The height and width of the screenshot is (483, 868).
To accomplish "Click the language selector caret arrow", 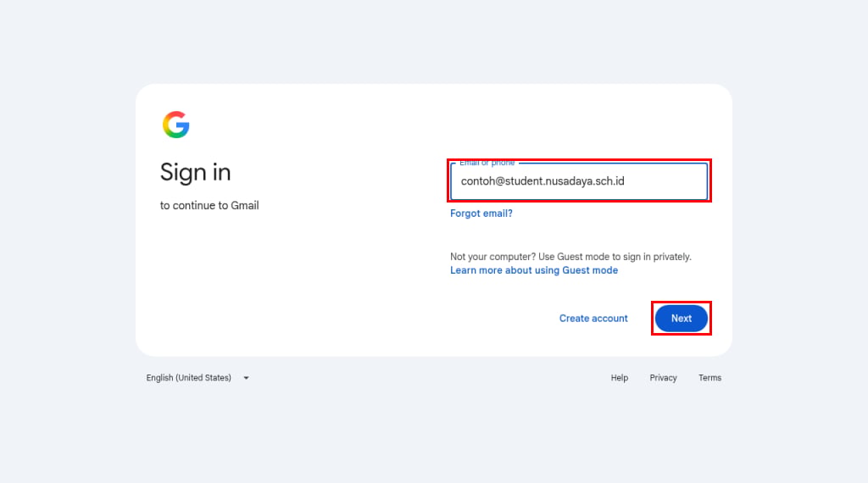I will click(x=247, y=378).
